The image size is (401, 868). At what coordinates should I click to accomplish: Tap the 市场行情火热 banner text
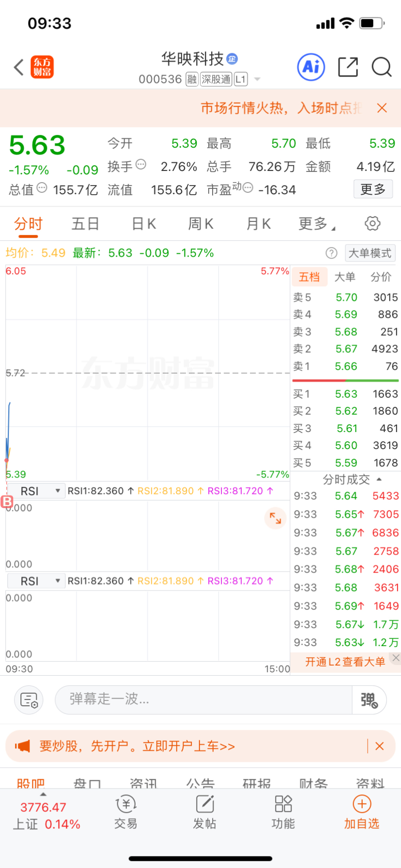pos(281,108)
